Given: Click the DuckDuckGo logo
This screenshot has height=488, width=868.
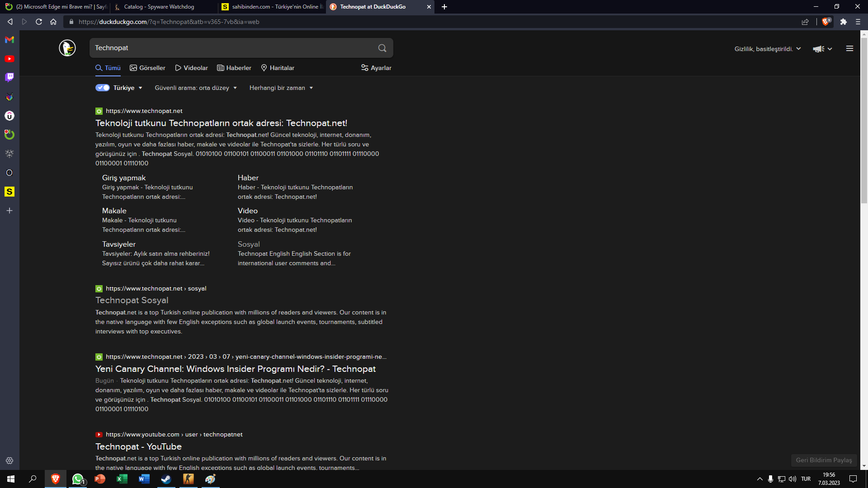Looking at the screenshot, I should tap(67, 48).
